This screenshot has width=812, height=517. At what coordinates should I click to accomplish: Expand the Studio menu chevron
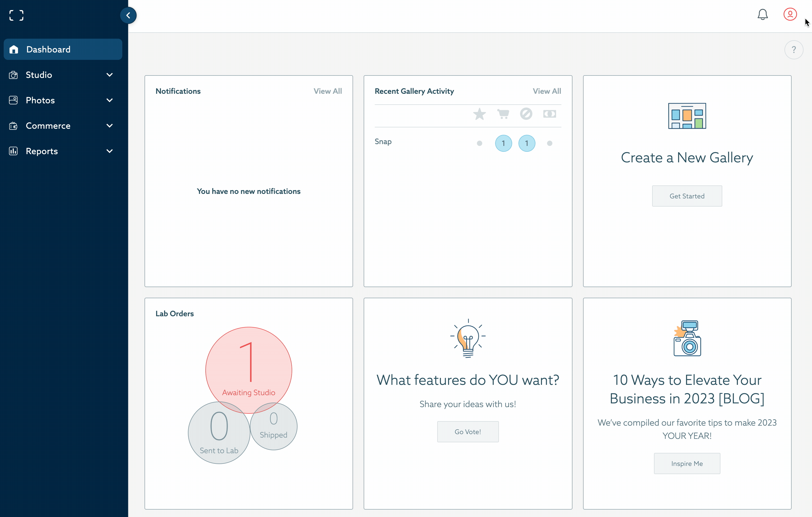(x=110, y=75)
